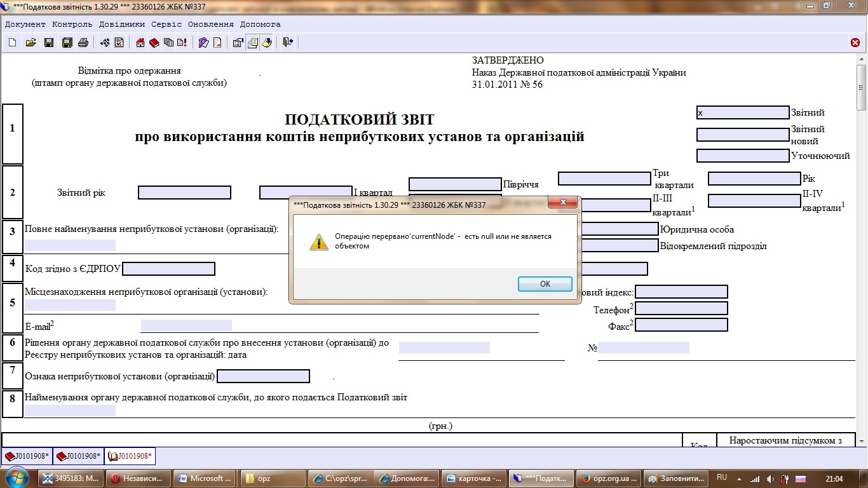
Task: Select the Відокремлений підрозділ field
Action: (x=619, y=245)
